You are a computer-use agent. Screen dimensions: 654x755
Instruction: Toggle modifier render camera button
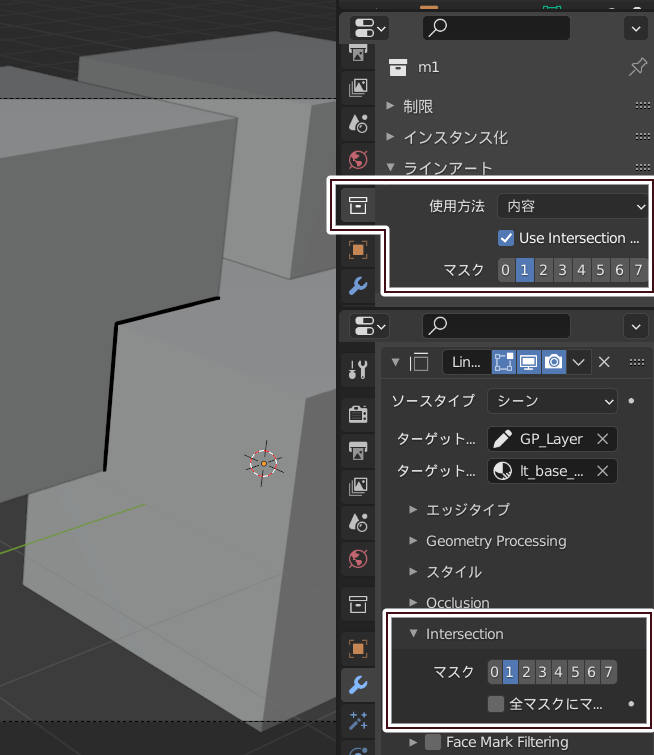tap(554, 362)
